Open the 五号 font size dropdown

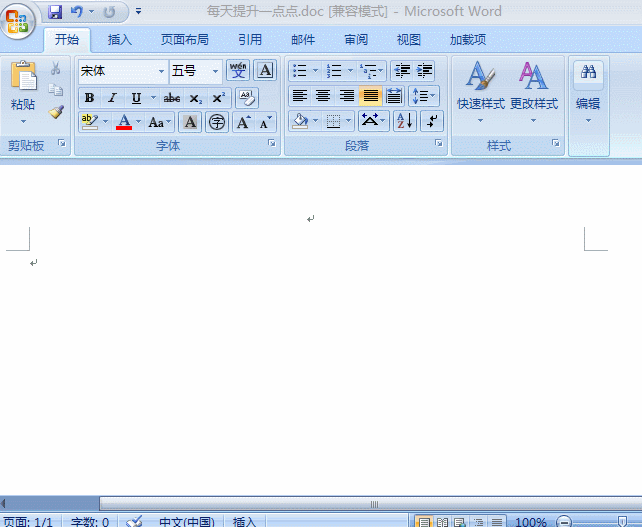point(215,71)
